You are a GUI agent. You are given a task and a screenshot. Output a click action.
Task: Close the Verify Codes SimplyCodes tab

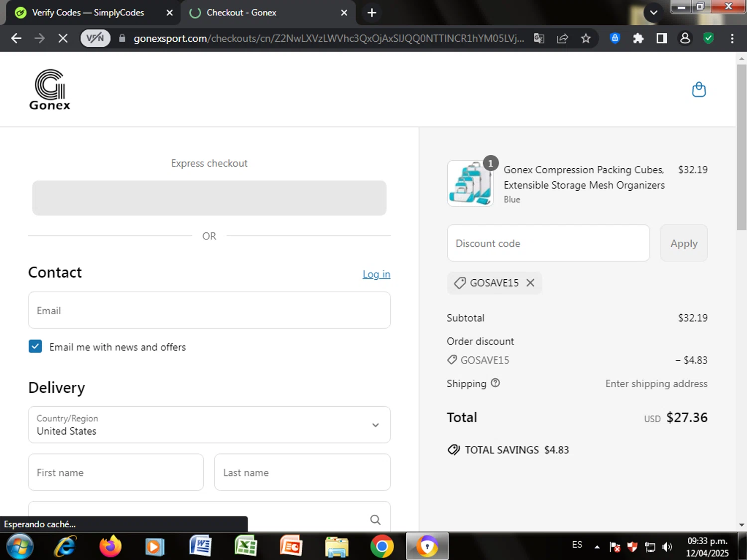(x=169, y=13)
